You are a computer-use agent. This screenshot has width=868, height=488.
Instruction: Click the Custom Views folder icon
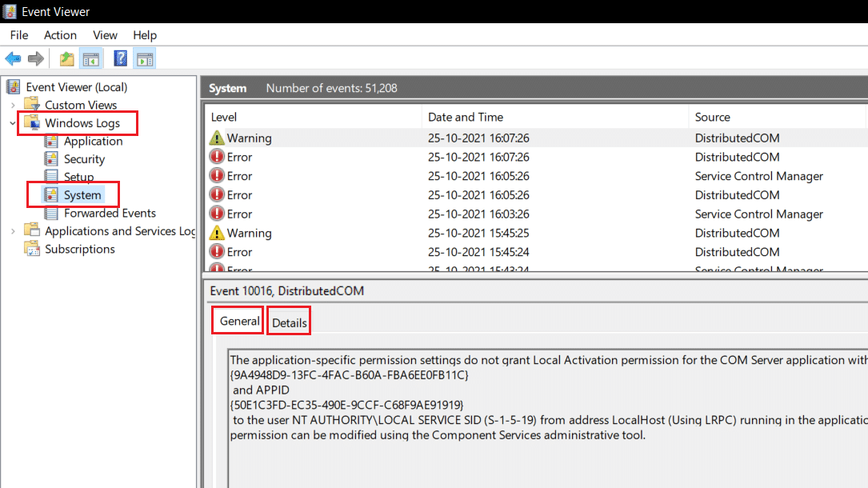click(x=31, y=104)
